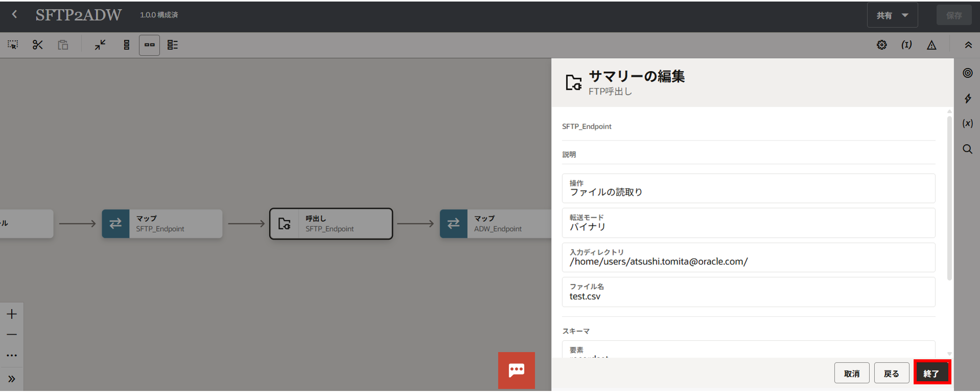The height and width of the screenshot is (392, 980).
Task: Click the 転送モード バイナリ field
Action: pos(748,223)
